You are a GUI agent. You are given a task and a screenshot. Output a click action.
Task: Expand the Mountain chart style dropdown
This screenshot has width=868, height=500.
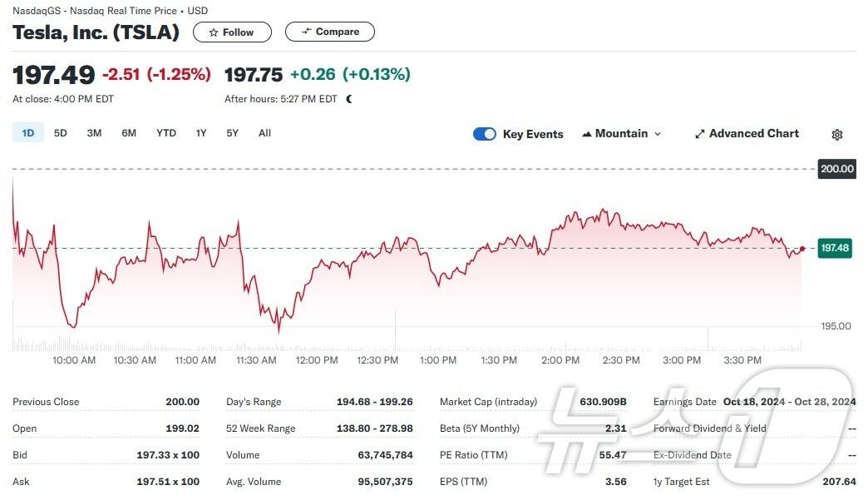(658, 134)
